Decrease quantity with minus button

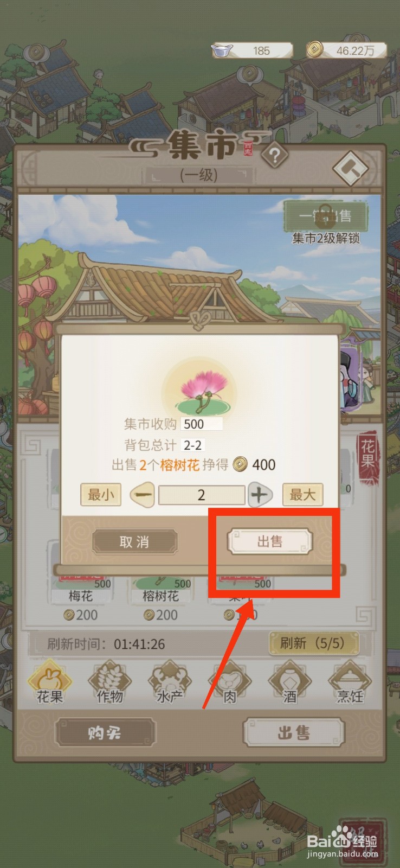pos(143,495)
